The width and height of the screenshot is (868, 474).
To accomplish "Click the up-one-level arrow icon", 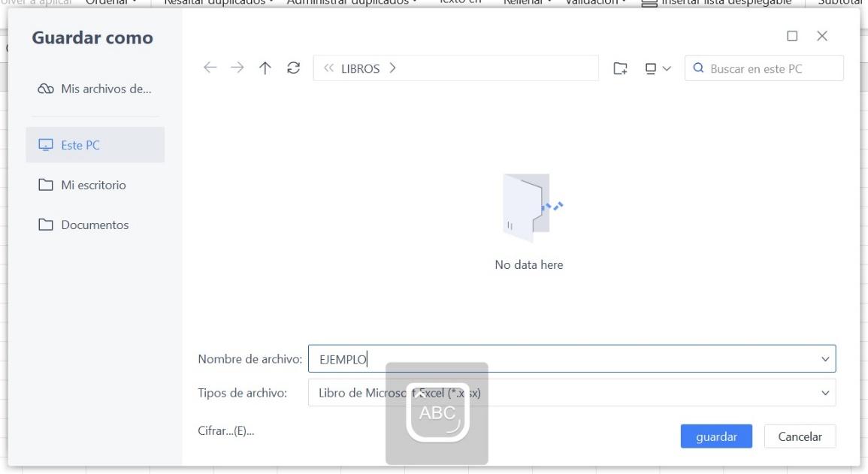I will point(265,68).
